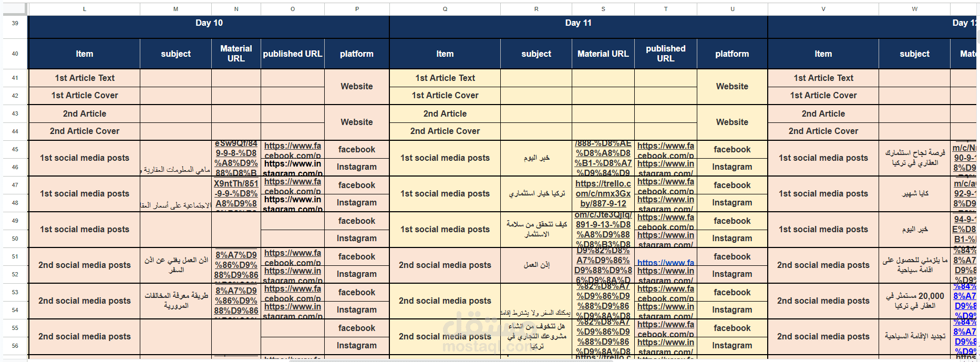The image size is (980, 362).
Task: Click the subject header in column R
Action: pyautogui.click(x=536, y=54)
